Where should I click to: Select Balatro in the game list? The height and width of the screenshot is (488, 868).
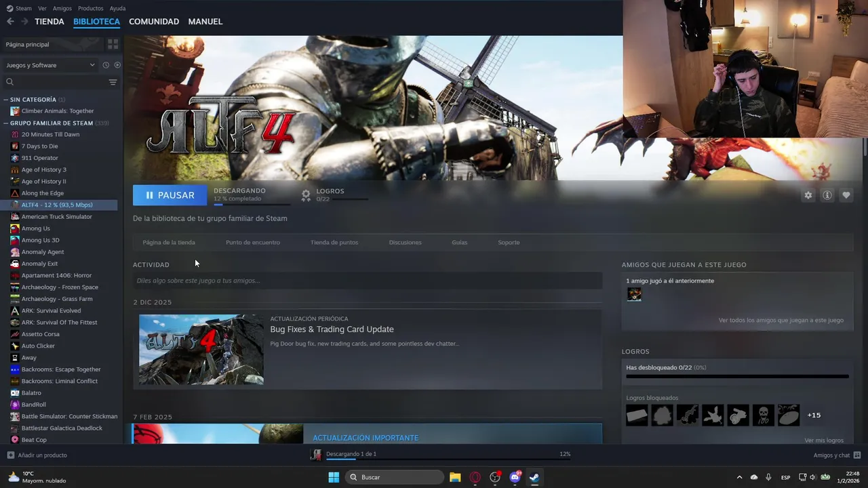tap(31, 393)
